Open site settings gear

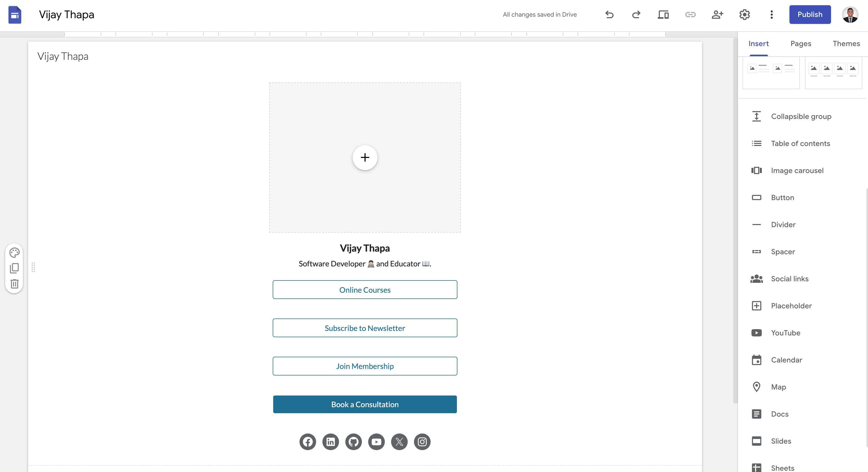pos(744,15)
